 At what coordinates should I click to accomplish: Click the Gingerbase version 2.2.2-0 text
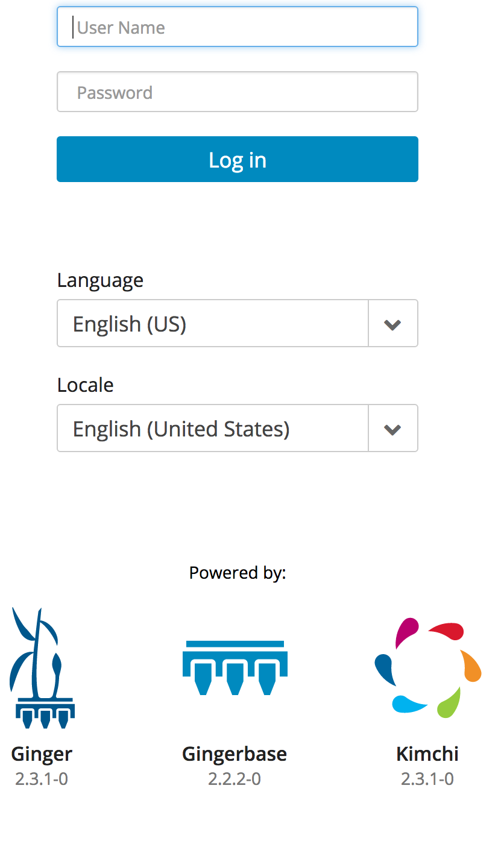(x=235, y=779)
